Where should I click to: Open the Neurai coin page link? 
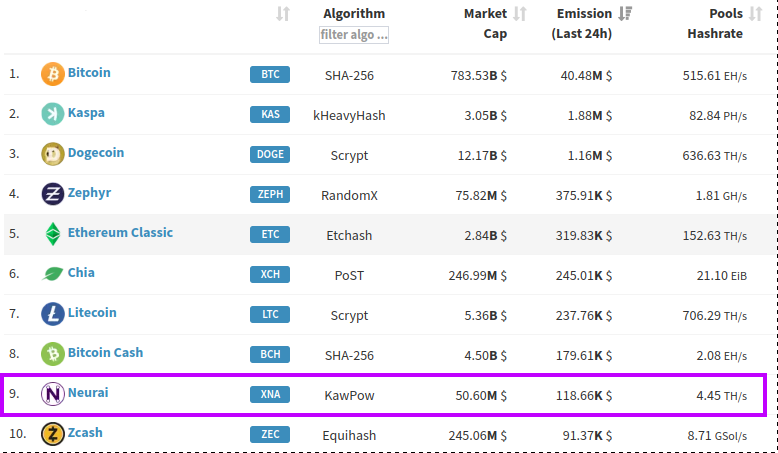(x=88, y=392)
